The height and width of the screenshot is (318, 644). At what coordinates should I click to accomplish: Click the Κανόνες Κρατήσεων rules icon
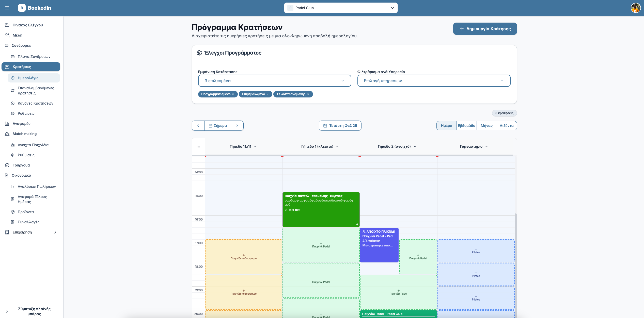tap(13, 103)
